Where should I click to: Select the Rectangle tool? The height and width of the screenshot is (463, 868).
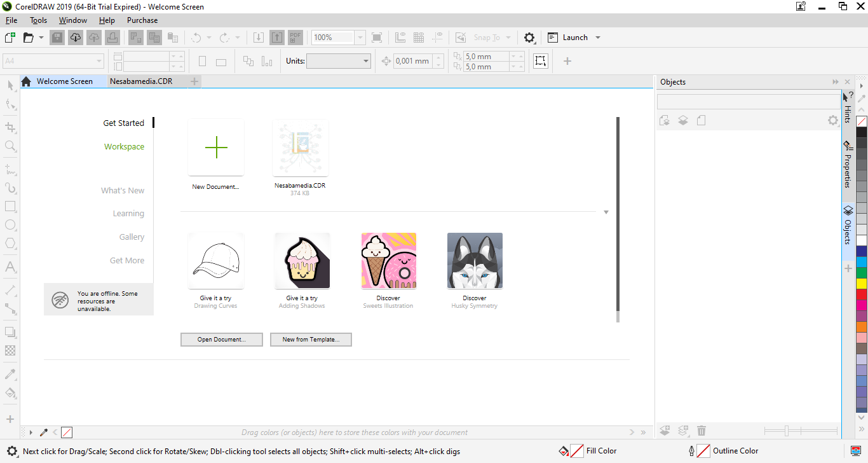(10, 206)
